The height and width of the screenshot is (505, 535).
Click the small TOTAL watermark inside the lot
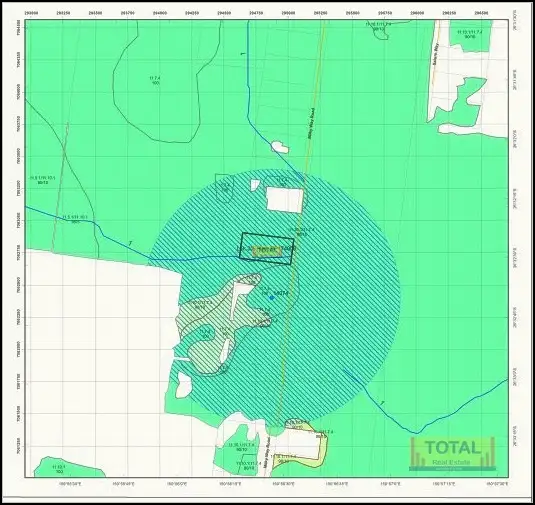pyautogui.click(x=267, y=251)
